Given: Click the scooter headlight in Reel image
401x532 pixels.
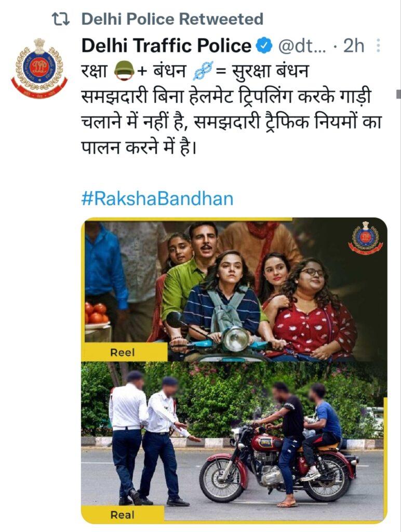Looking at the screenshot, I should coord(236,339).
